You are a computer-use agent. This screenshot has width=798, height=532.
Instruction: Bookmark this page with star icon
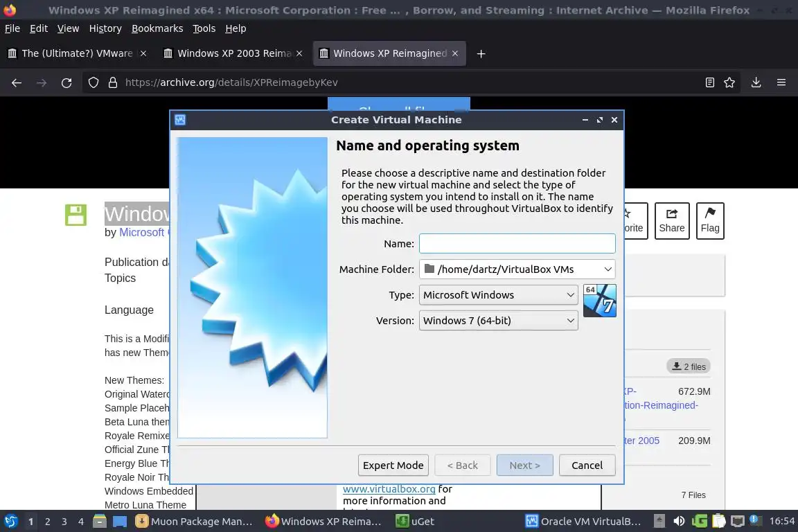(729, 82)
